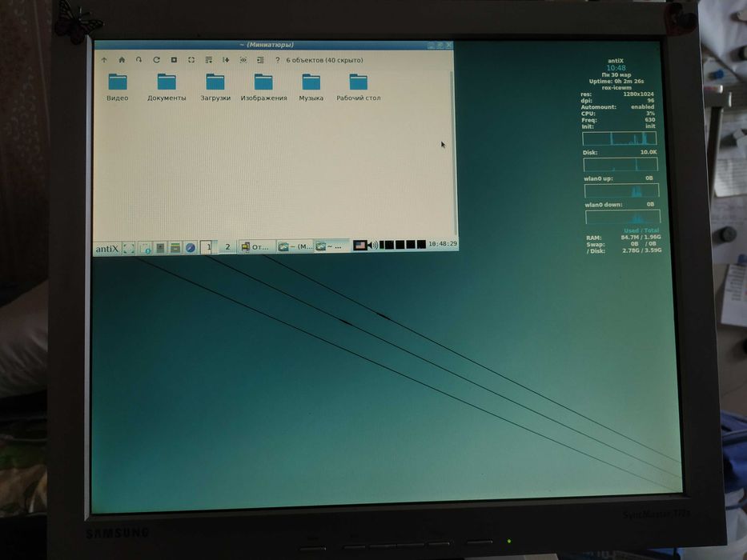Screen dimensions: 747x560
Task: Activate the '~ ...' taskbar window button
Action: click(331, 246)
